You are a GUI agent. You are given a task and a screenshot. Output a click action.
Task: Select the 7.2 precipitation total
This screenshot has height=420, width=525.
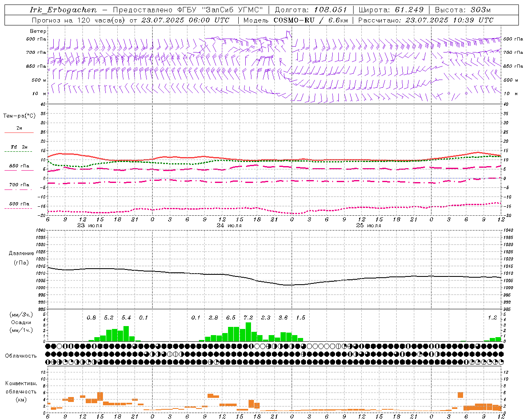pyautogui.click(x=248, y=317)
